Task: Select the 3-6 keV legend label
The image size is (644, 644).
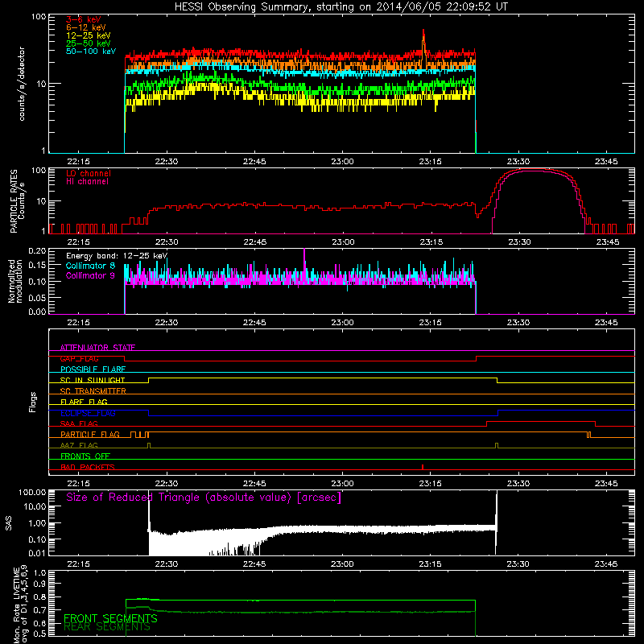Action: (84, 19)
